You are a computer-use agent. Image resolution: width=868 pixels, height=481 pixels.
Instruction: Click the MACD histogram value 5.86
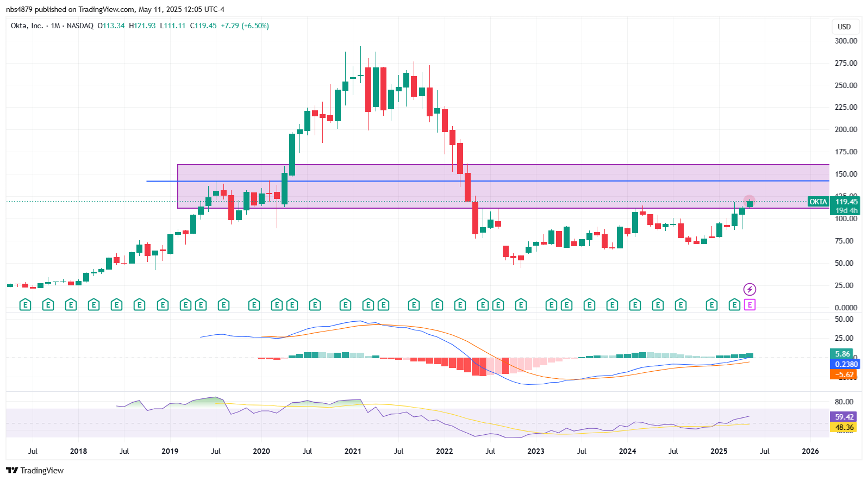point(842,354)
